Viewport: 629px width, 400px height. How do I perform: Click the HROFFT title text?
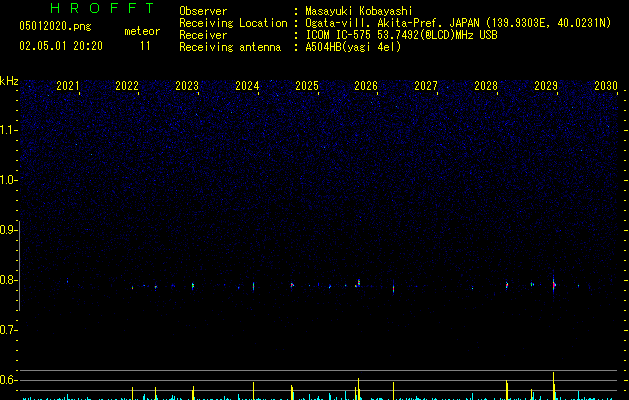click(x=102, y=8)
